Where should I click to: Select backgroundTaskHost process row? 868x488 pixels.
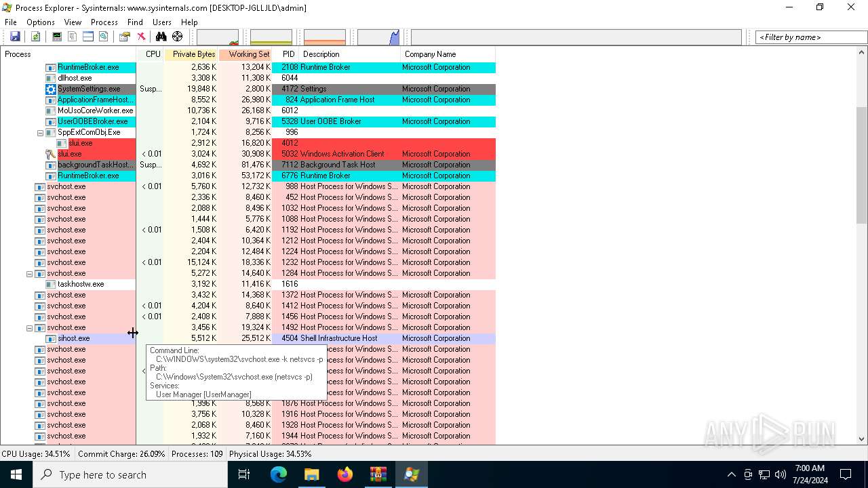tap(248, 165)
